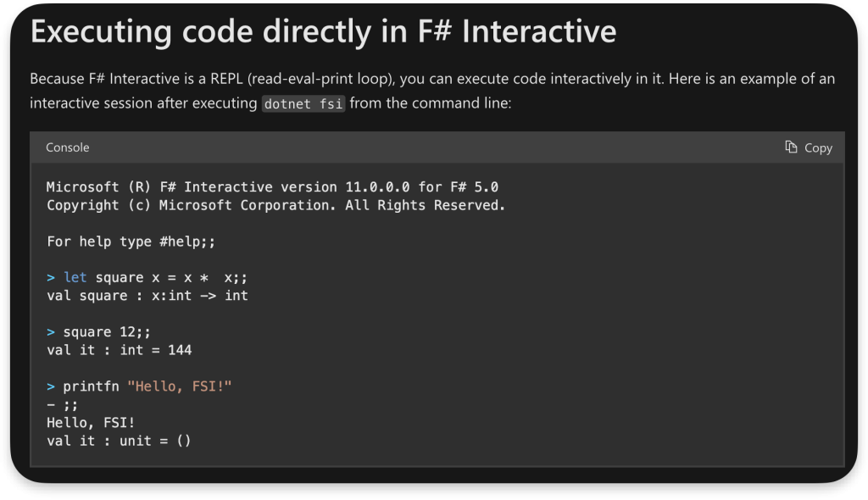Click the "Executing code directly in F# Interactive" heading
This screenshot has height=500, width=868.
pyautogui.click(x=323, y=32)
